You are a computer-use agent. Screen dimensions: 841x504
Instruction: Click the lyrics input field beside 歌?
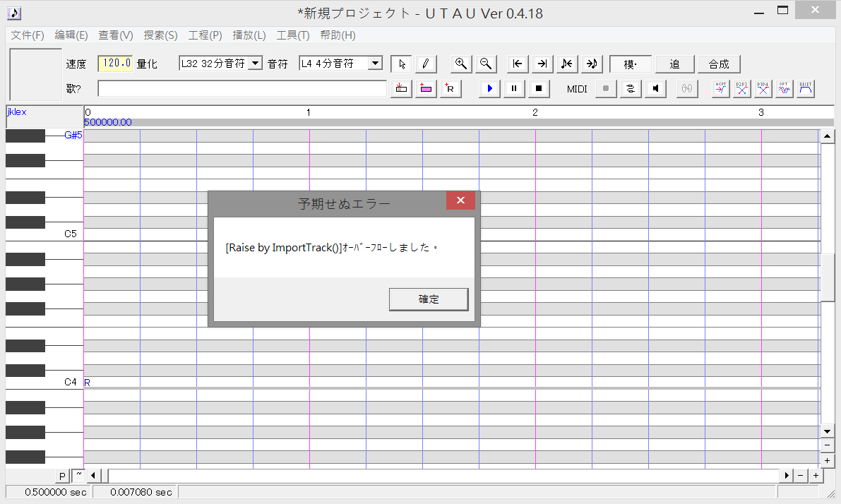click(242, 88)
